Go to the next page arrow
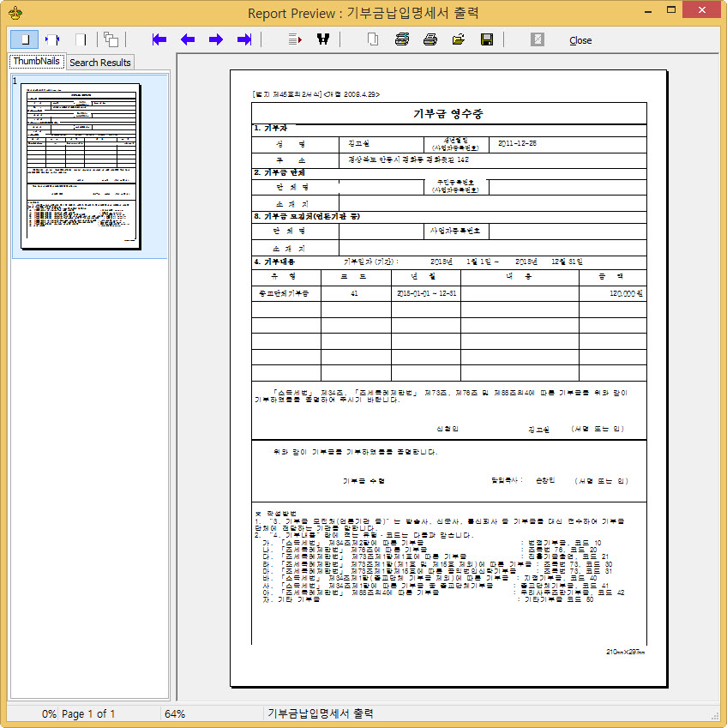727x728 pixels. coord(216,39)
